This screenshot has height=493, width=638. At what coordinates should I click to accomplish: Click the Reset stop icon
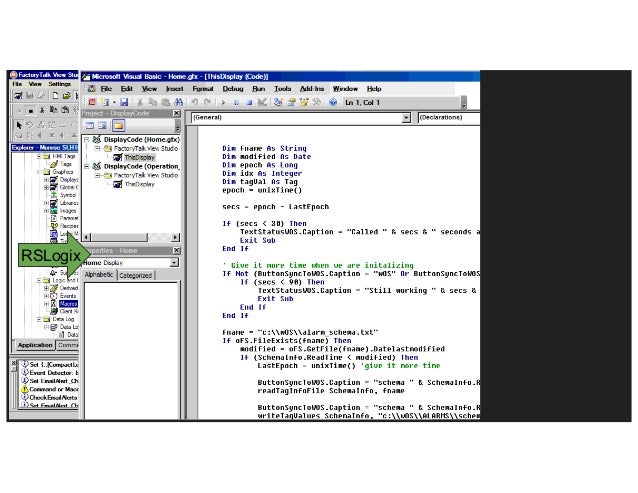pyautogui.click(x=249, y=102)
